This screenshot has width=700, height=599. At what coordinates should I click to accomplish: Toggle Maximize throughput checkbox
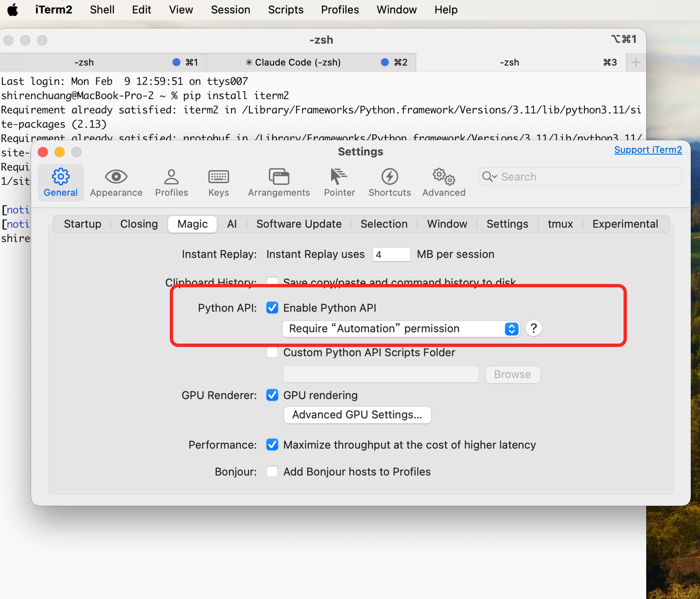272,445
